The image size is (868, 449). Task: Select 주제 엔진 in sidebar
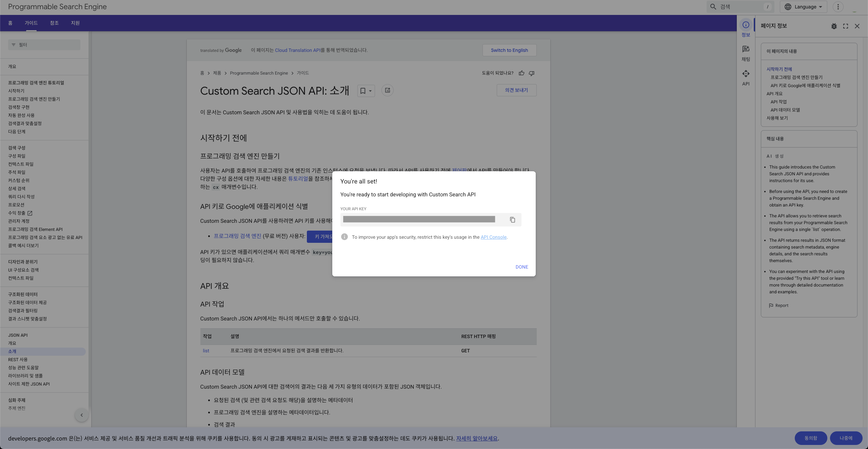tap(17, 408)
